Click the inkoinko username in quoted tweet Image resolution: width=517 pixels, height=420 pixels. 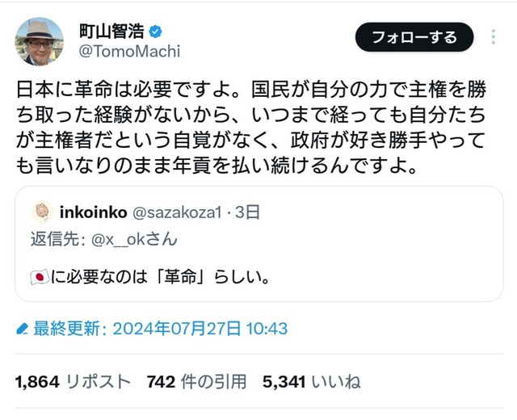(x=94, y=212)
